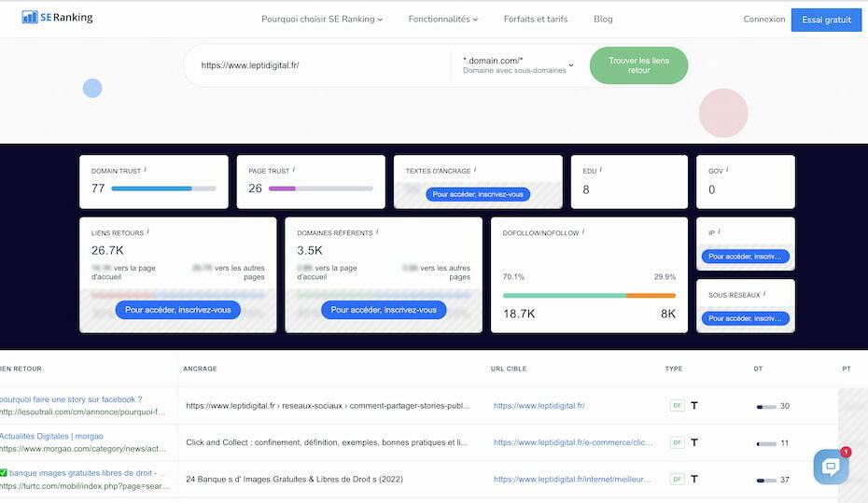
Task: Click signup button in IP card
Action: point(745,257)
